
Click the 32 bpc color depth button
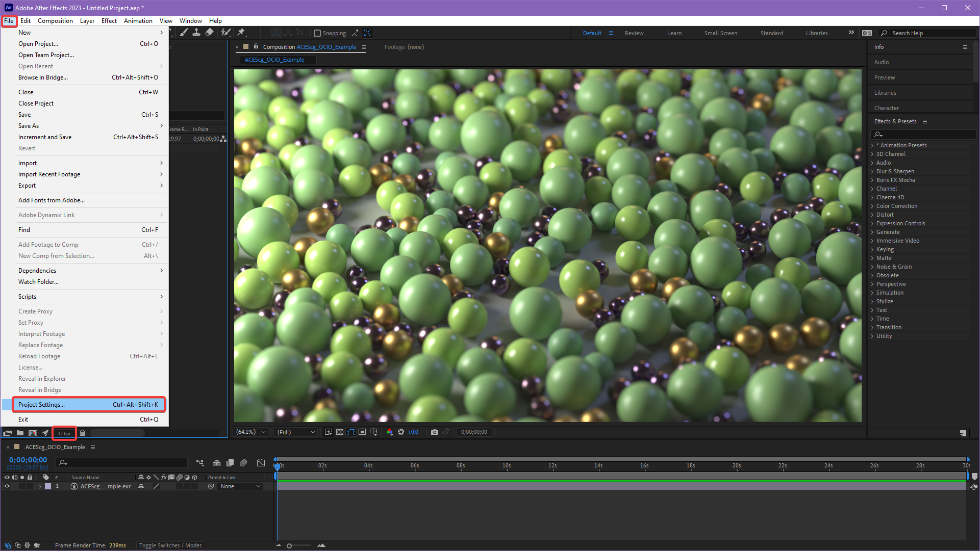[x=64, y=433]
